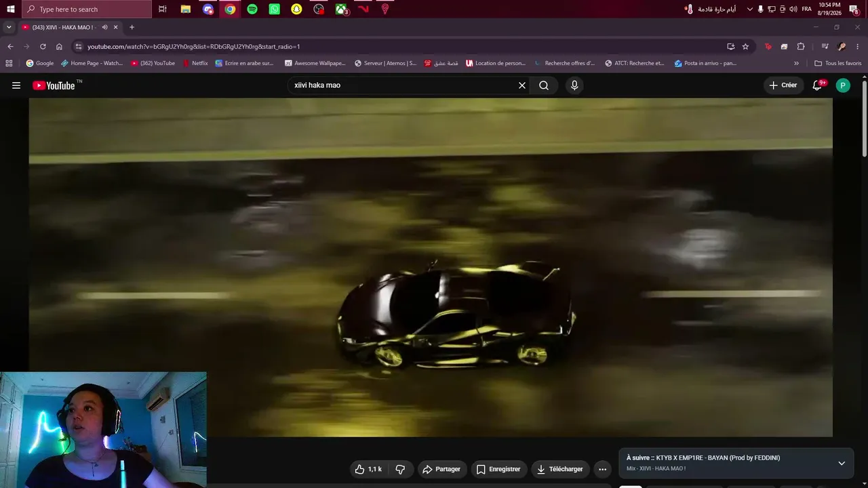868x488 pixels.
Task: Clear the YouTube search text
Action: tap(522, 85)
